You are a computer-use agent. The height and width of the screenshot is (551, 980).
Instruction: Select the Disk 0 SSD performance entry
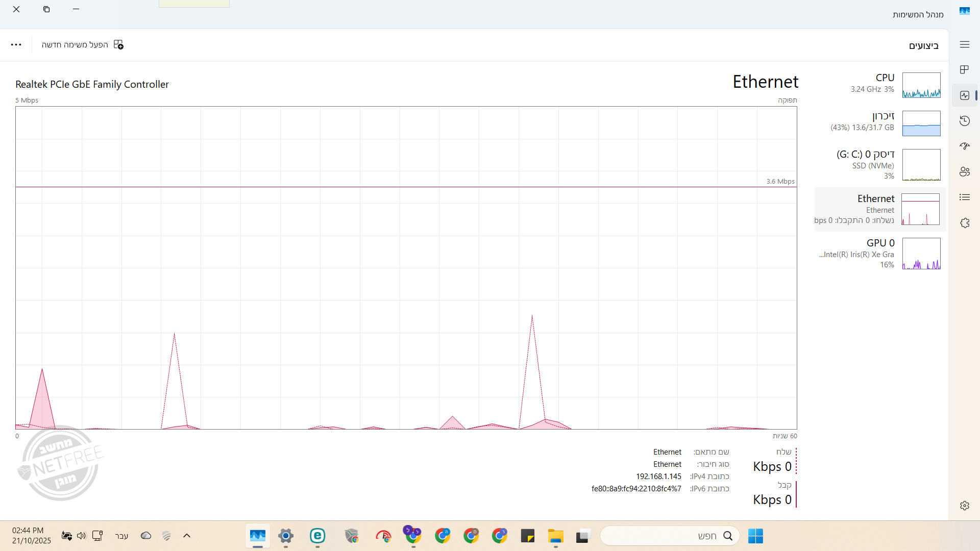click(x=879, y=164)
